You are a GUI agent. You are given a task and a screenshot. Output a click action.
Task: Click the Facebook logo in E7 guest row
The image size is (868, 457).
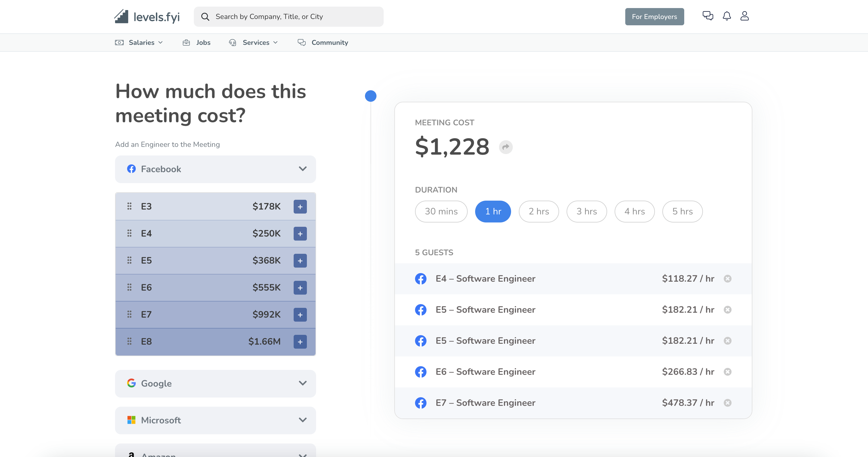420,403
